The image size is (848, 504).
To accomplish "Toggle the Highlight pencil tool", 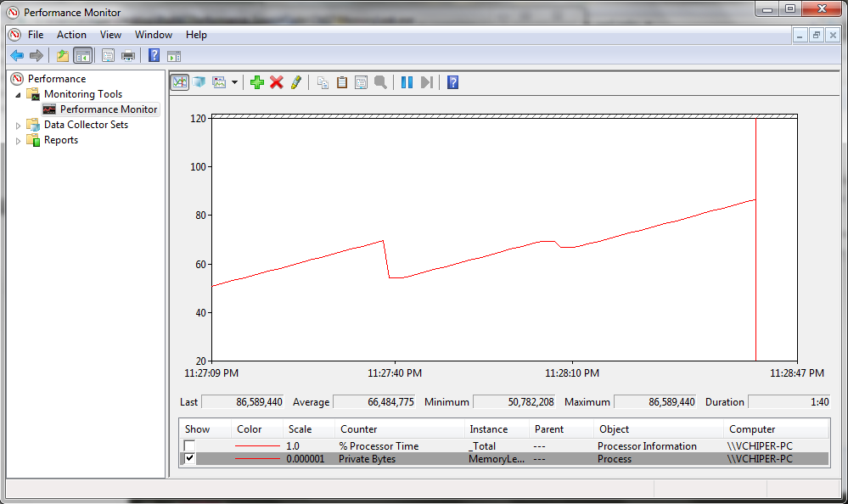I will click(295, 82).
